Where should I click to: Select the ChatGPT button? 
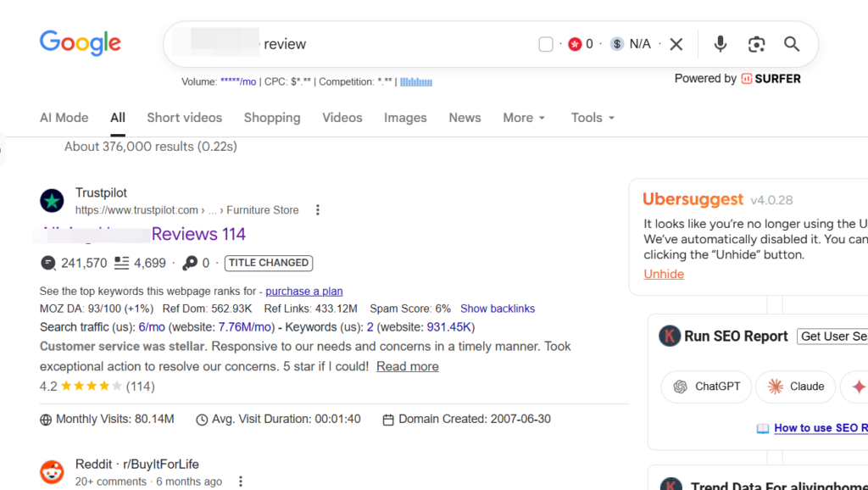pos(706,387)
